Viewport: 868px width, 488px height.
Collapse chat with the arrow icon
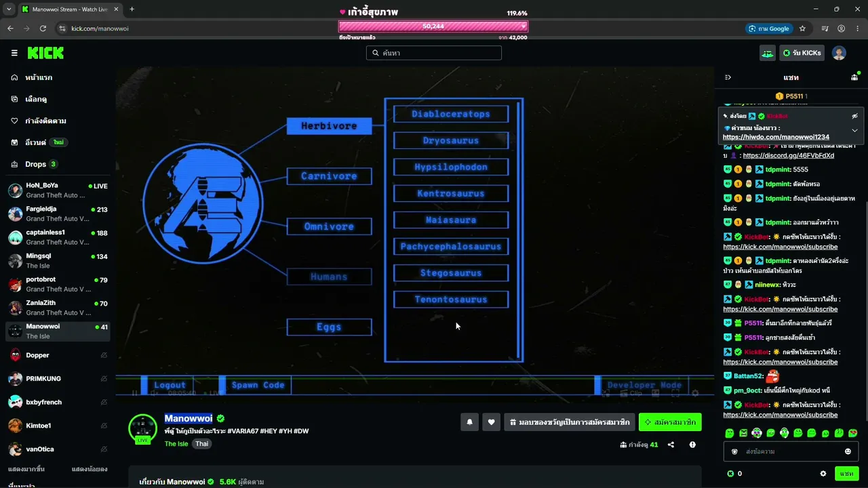728,77
